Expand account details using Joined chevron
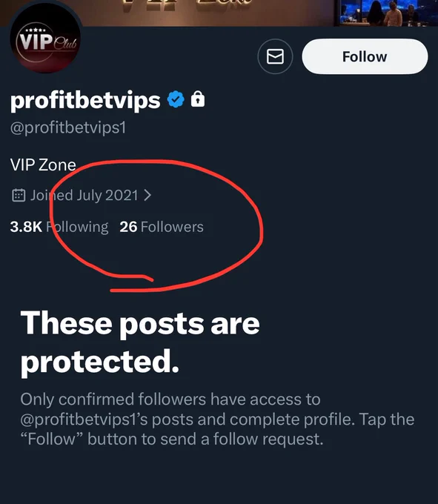 pos(147,195)
